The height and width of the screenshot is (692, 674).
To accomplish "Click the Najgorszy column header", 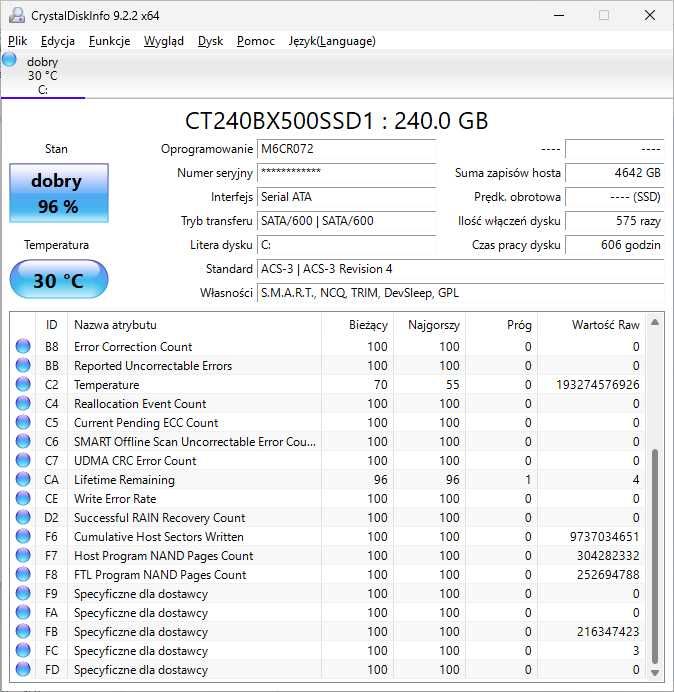I will [429, 325].
